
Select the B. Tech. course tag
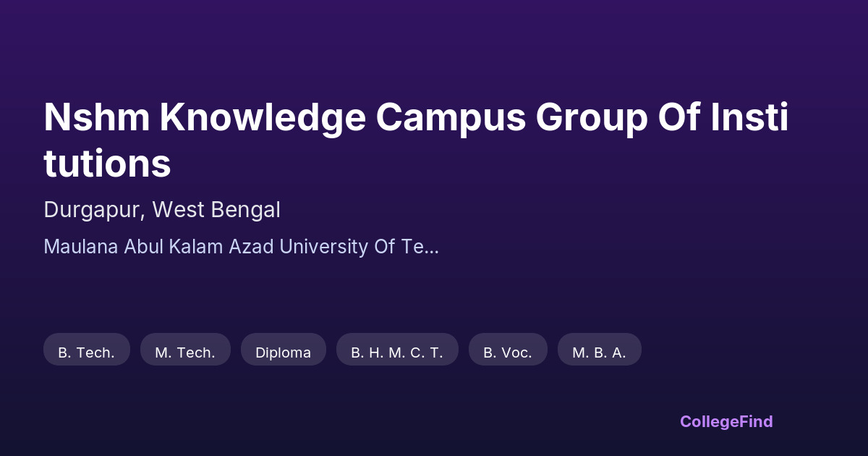[87, 352]
